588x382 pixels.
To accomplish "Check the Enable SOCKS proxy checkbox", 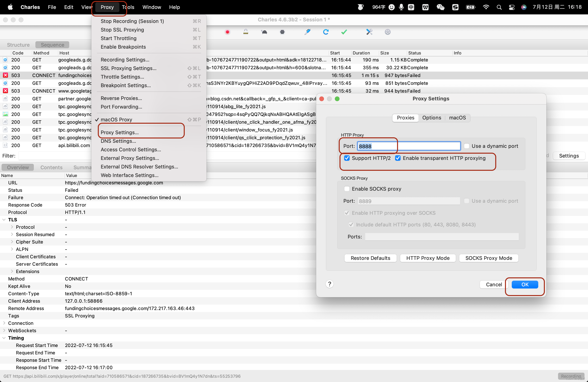I will (347, 189).
